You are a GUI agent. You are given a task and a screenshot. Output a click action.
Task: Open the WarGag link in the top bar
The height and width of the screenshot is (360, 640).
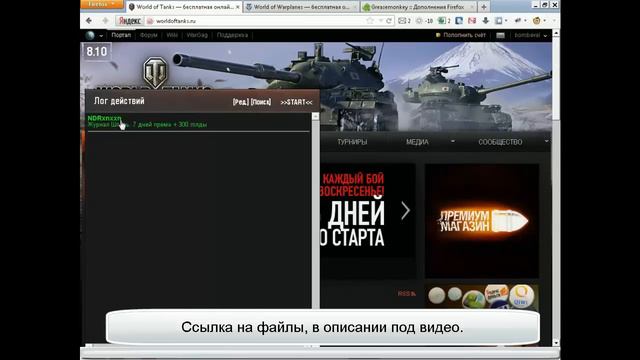197,35
